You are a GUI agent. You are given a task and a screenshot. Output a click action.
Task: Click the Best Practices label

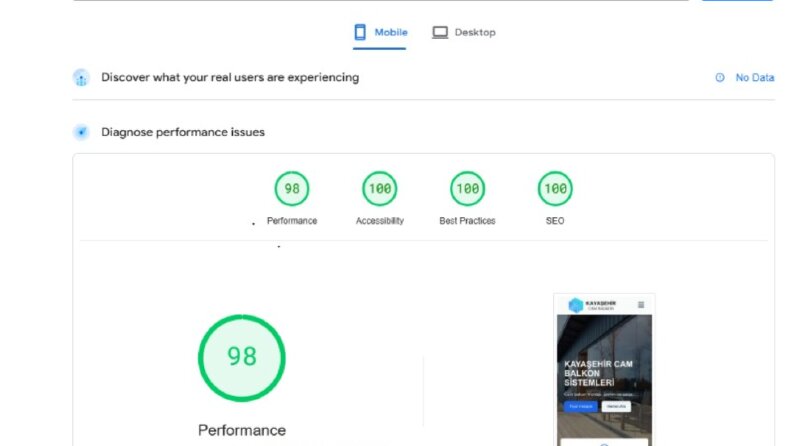(x=467, y=221)
